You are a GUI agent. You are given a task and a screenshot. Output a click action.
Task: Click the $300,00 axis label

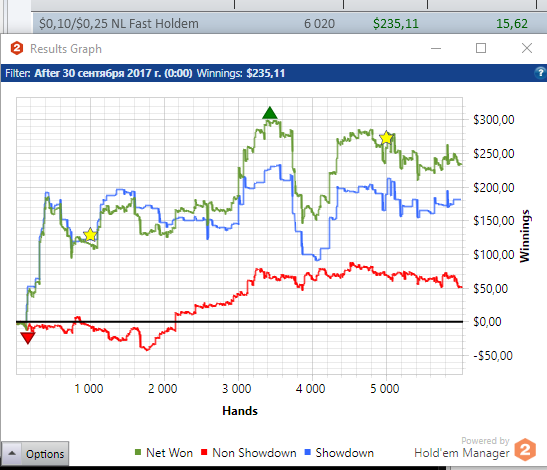pos(494,120)
